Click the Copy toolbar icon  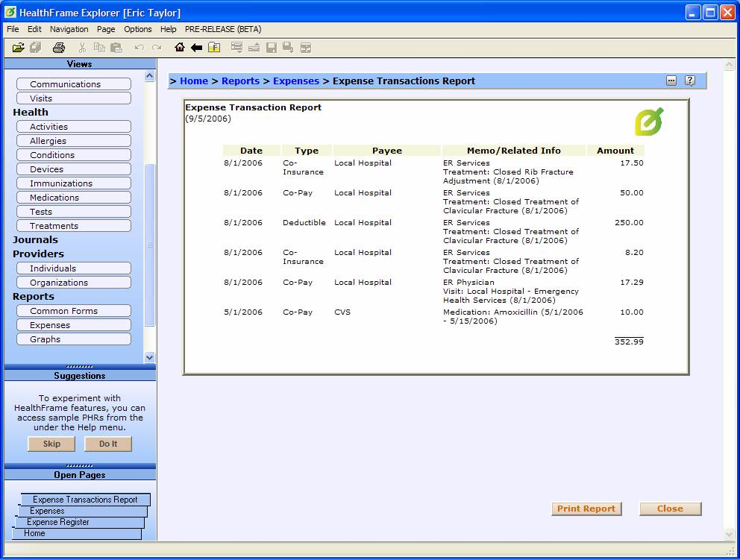pyautogui.click(x=99, y=48)
